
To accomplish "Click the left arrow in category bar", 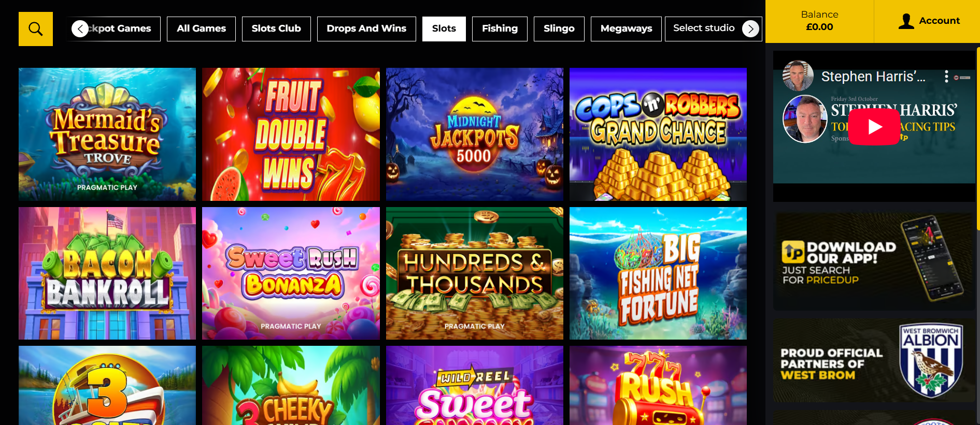I will point(80,28).
